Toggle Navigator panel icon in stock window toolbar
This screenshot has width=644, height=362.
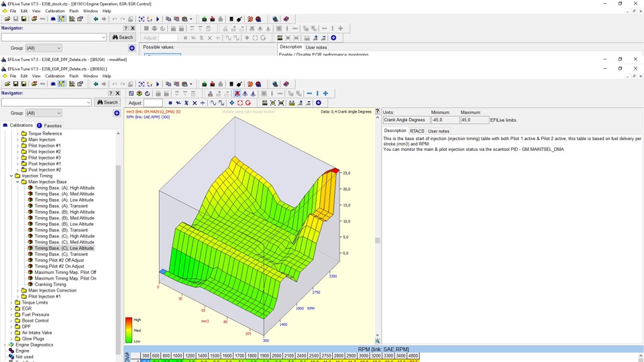click(62, 19)
